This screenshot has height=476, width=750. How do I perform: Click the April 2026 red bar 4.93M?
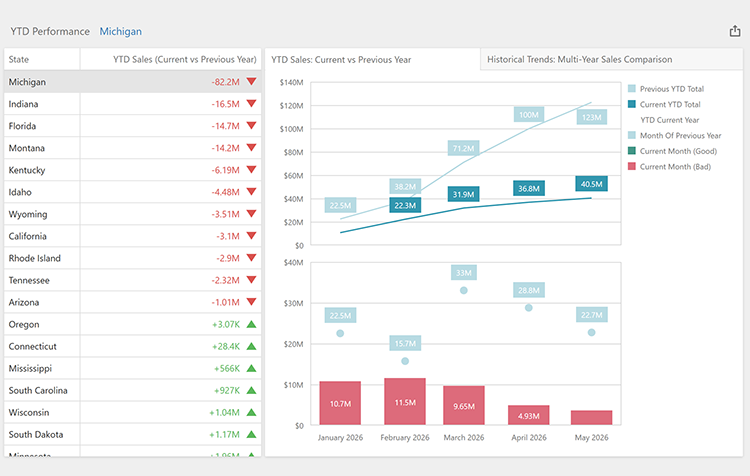click(529, 415)
